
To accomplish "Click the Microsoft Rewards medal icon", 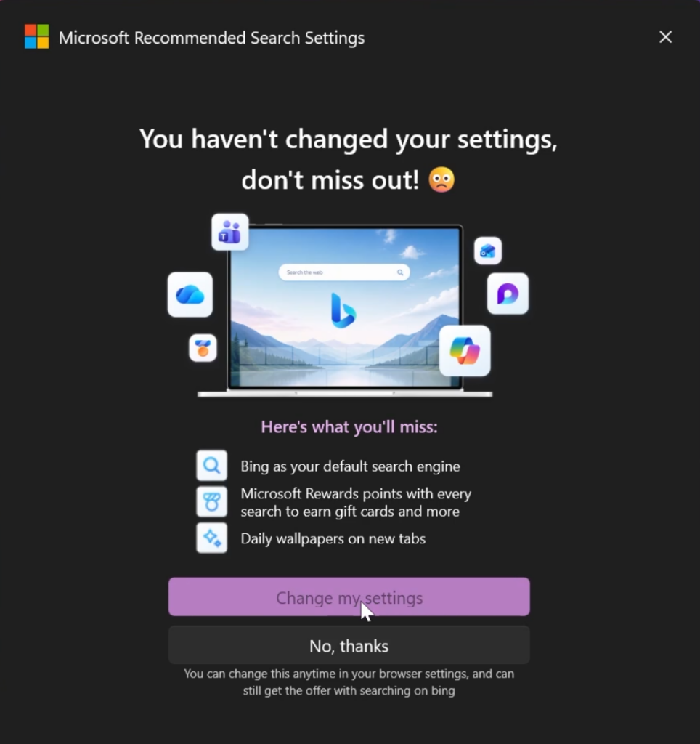I will point(203,348).
